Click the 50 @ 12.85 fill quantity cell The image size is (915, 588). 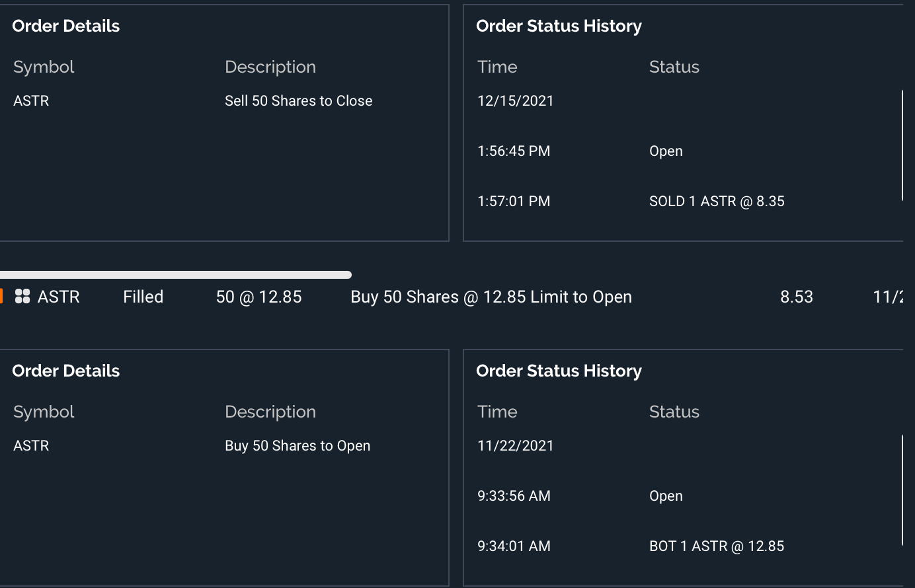coord(259,297)
